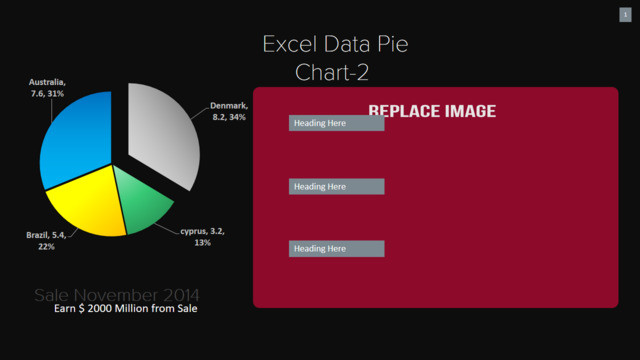Click the slide number badge
640x360 pixels.
(625, 15)
